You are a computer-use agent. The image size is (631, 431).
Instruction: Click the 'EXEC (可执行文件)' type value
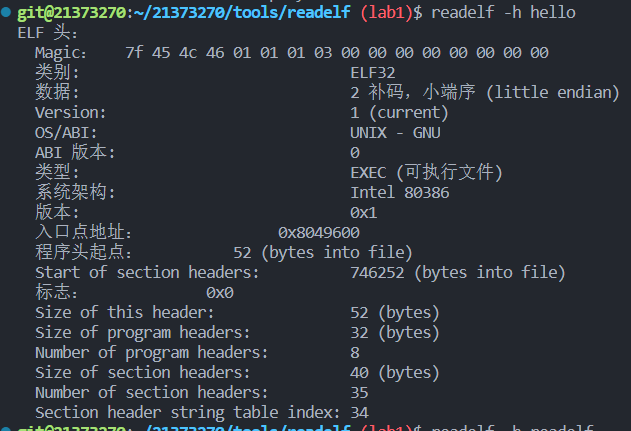(x=427, y=173)
